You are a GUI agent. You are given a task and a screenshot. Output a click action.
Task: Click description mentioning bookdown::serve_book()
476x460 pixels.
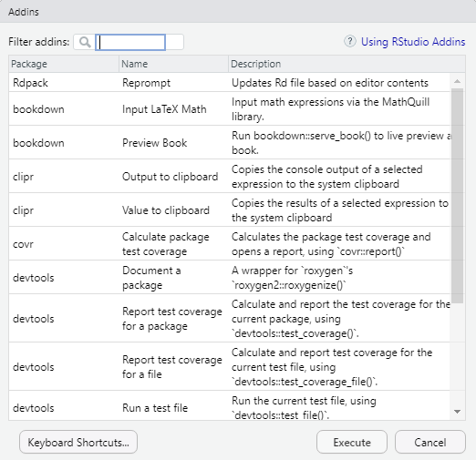tap(341, 143)
